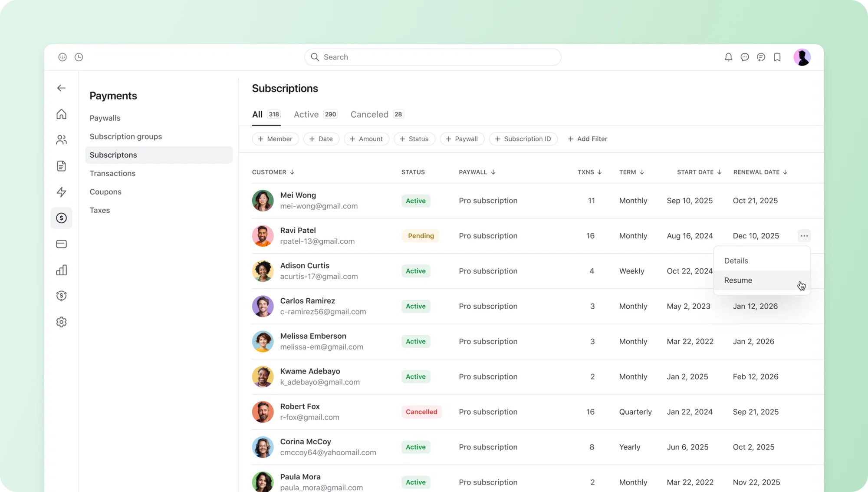The image size is (868, 492).
Task: Open the lightning bolt icon in sidebar
Action: pos(61,192)
